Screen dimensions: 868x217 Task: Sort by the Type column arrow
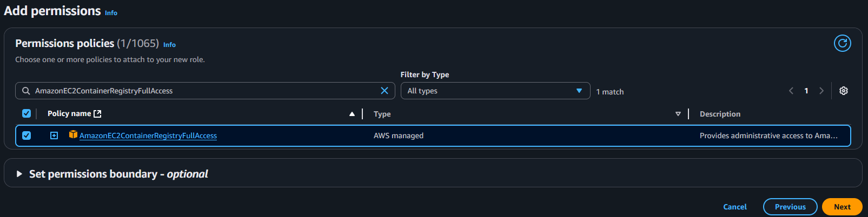[678, 114]
